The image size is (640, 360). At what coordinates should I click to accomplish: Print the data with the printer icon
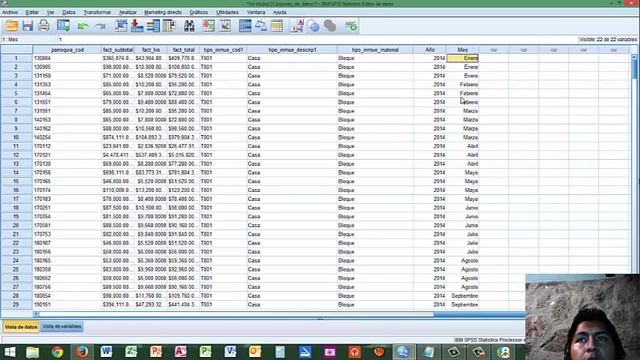(x=44, y=26)
